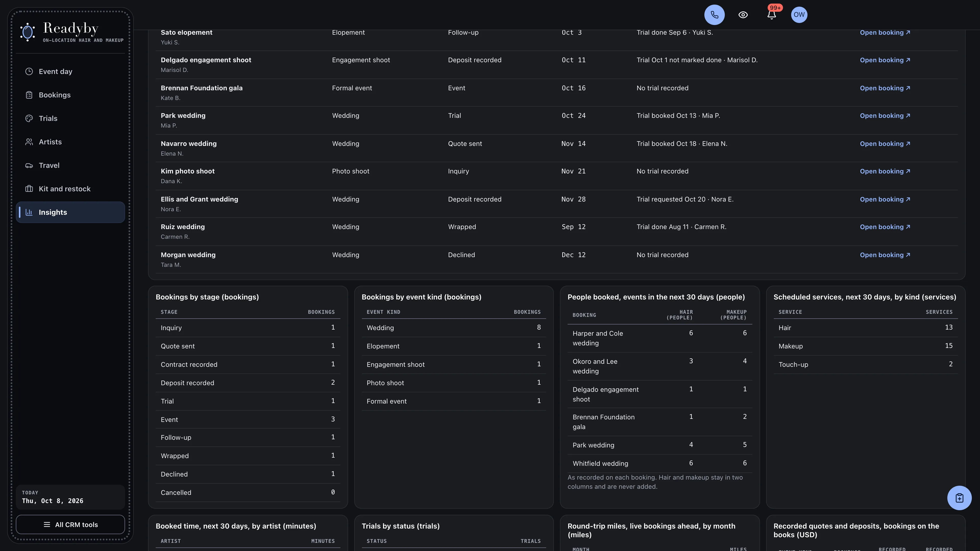The width and height of the screenshot is (980, 551).
Task: Select 'Deposit recorded' in Bookings by stage
Action: point(248,383)
